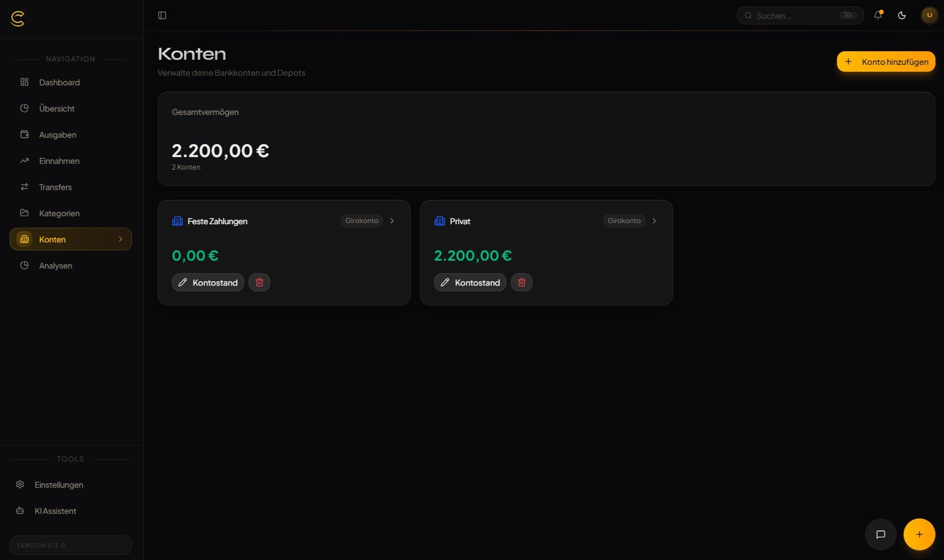Image resolution: width=944 pixels, height=560 pixels.
Task: Expand the Konten sidebar item arrow
Action: (121, 239)
